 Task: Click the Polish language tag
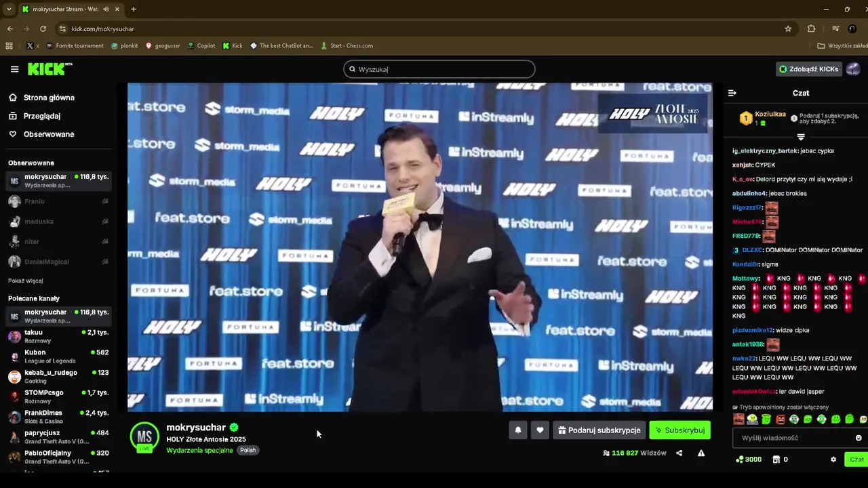coord(248,450)
